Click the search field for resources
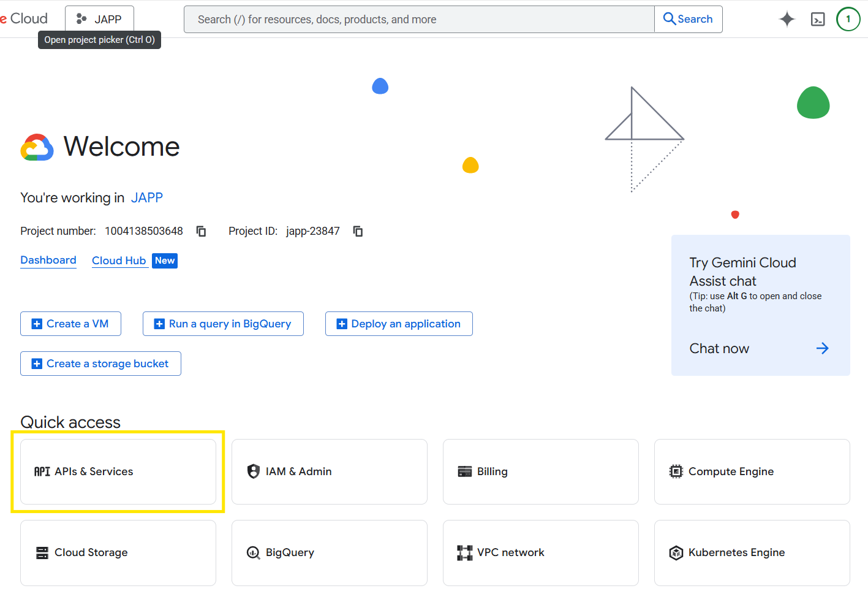The height and width of the screenshot is (591, 868). click(x=419, y=19)
